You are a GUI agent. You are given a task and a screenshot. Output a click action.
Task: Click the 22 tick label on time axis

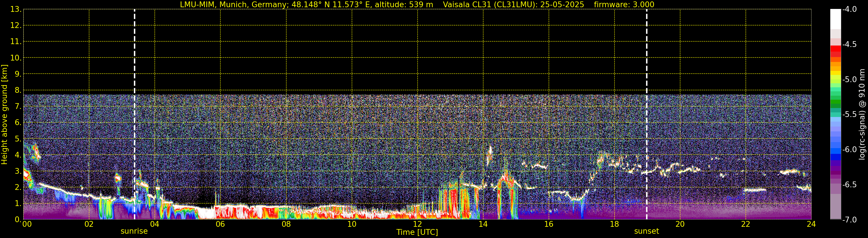click(745, 224)
